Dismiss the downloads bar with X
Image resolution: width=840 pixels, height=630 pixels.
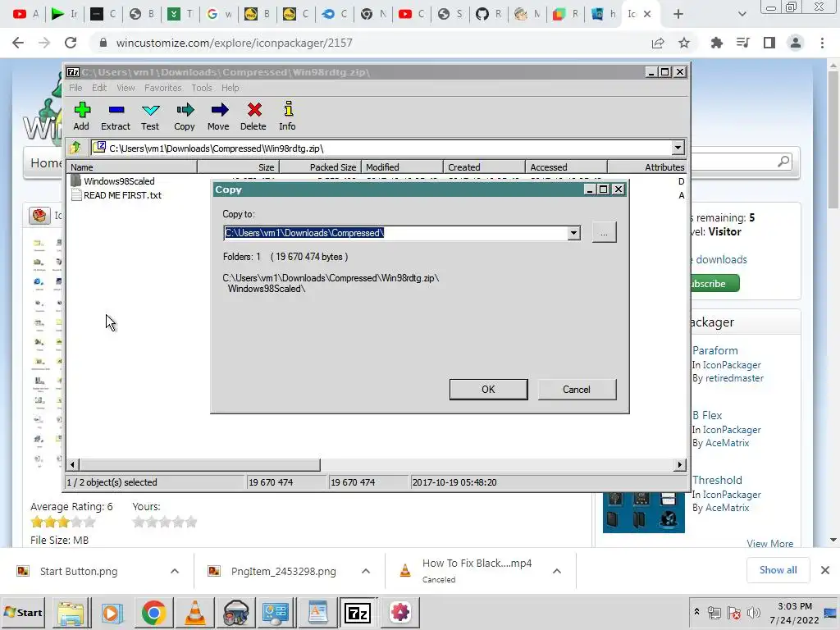pyautogui.click(x=825, y=570)
